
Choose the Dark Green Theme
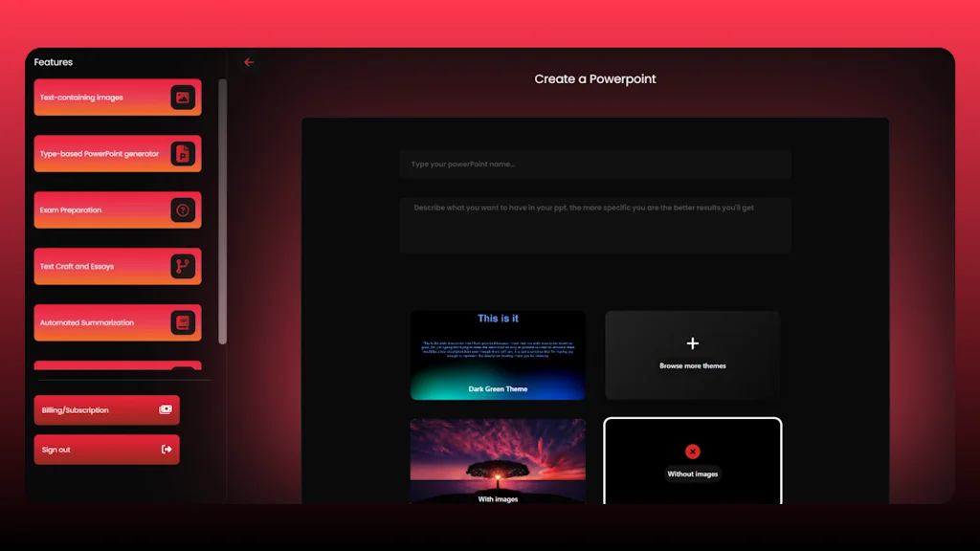point(498,355)
